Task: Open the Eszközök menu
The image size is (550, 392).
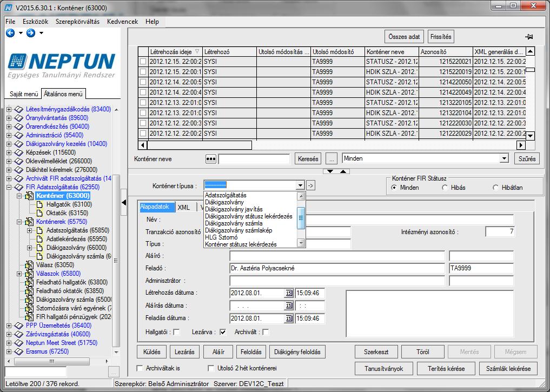Action: pyautogui.click(x=36, y=22)
